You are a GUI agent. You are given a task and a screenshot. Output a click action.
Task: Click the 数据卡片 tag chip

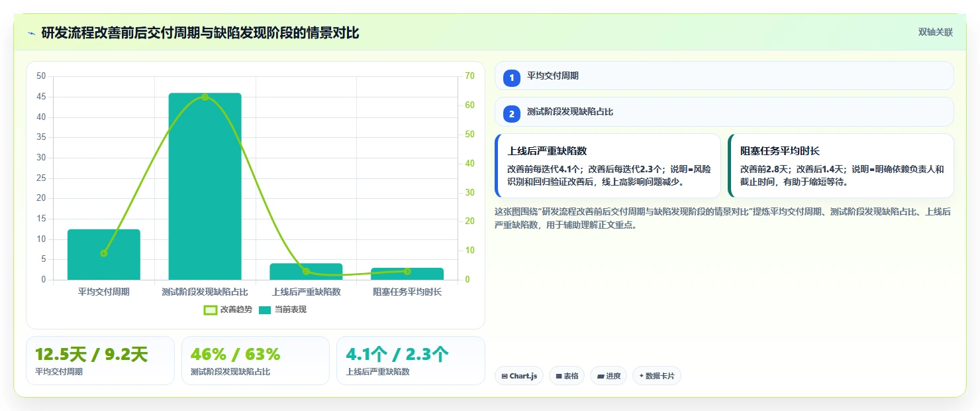click(x=657, y=376)
